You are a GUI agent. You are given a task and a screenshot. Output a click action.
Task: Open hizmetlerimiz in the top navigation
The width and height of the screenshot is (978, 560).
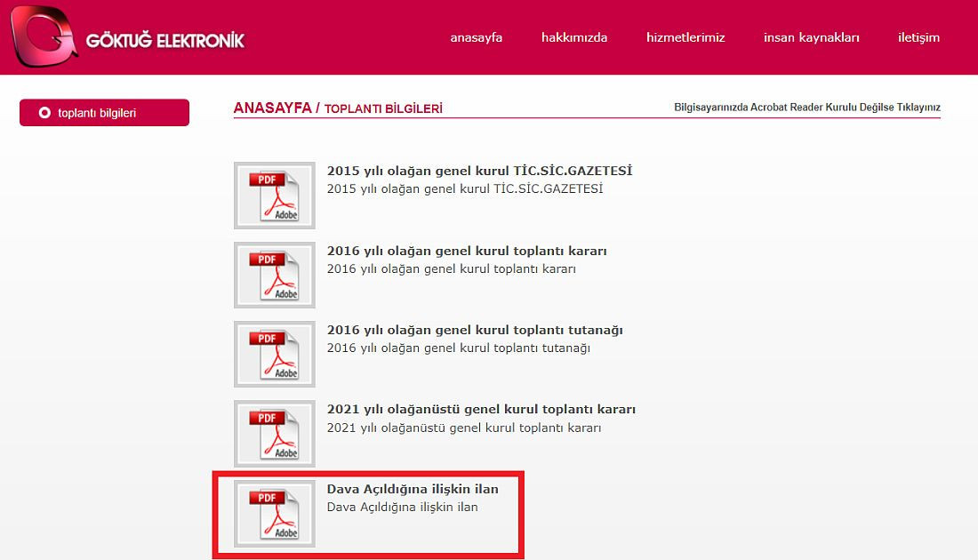point(685,37)
